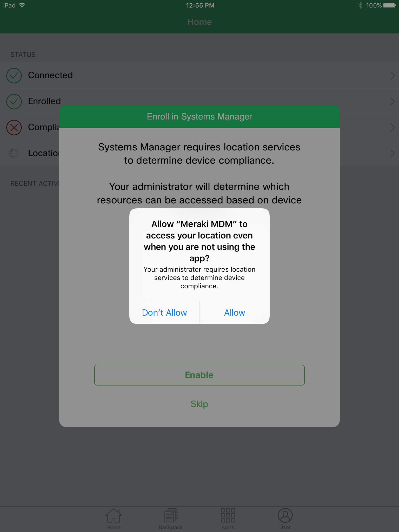Open the User profile icon tab
Viewport: 399px width, 532px height.
[285, 515]
